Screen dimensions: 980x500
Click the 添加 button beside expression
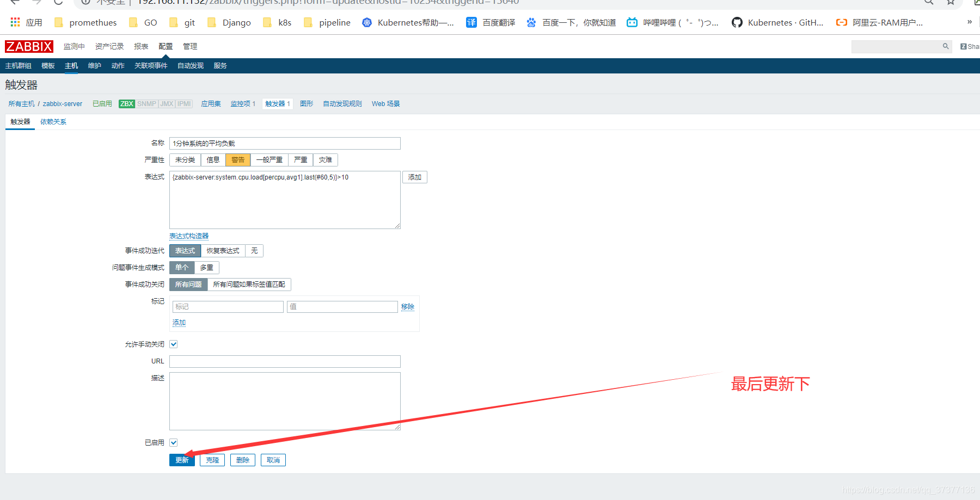click(415, 177)
